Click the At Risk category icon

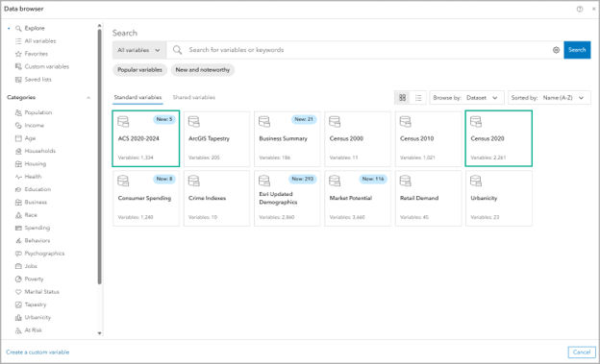click(x=18, y=330)
